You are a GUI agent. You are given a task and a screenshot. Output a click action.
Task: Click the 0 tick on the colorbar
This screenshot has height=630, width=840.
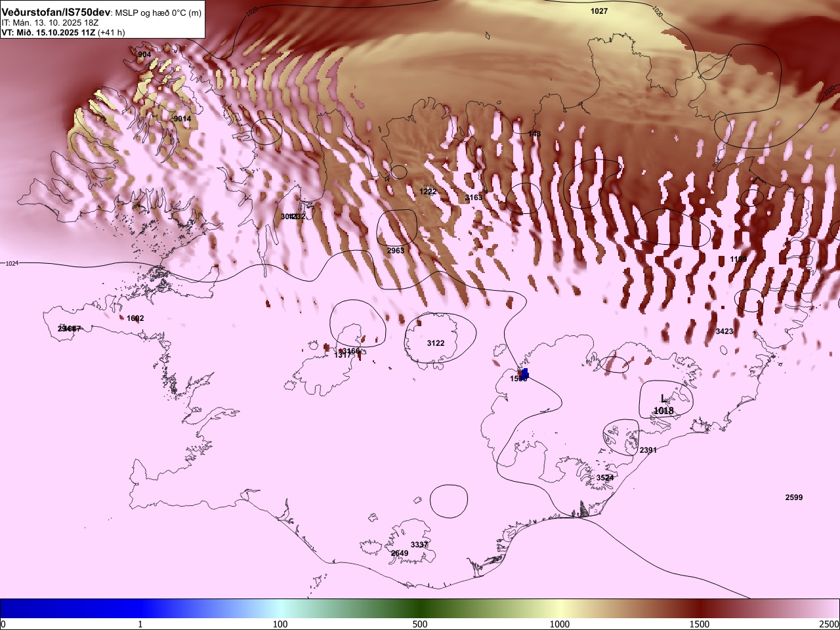point(3,624)
